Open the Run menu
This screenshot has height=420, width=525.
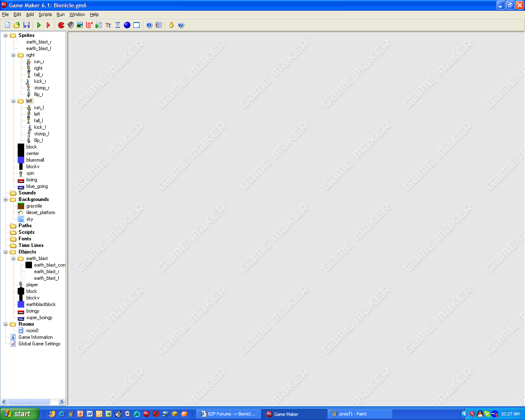pos(60,14)
